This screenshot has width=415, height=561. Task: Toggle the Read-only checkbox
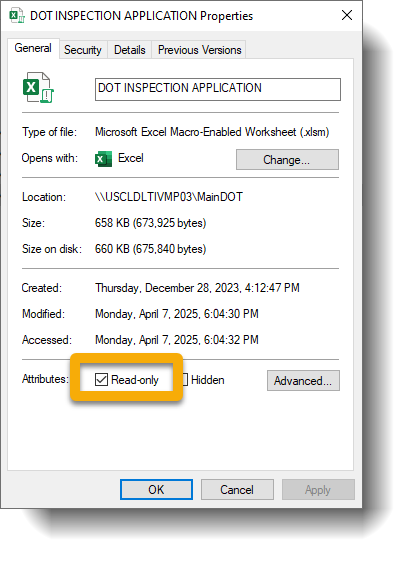(101, 380)
